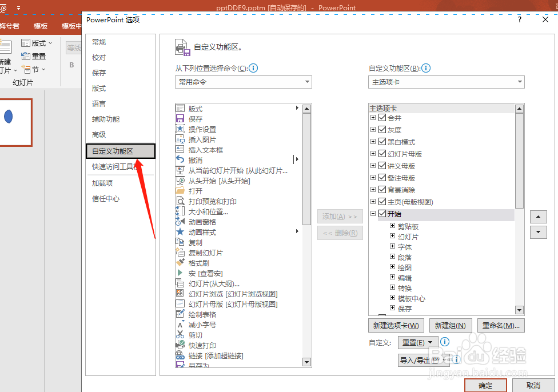Image resolution: width=558 pixels, height=392 pixels.
Task: Click the 新建选项卡(W) button
Action: point(396,326)
